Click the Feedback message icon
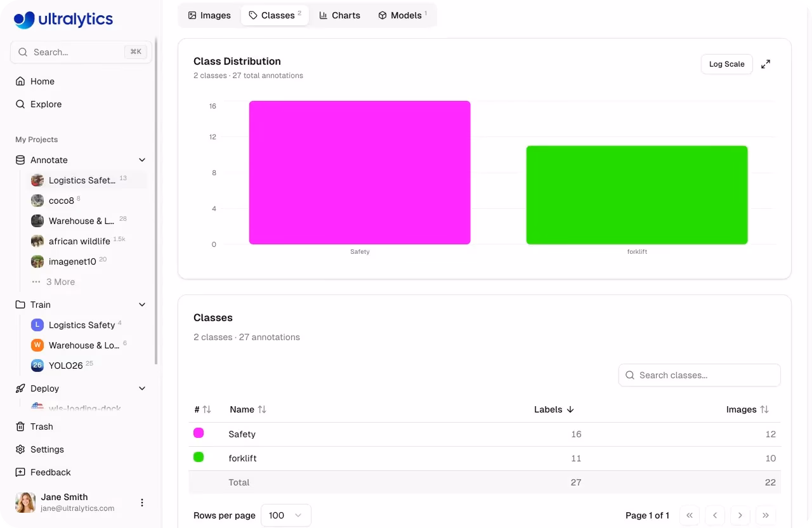The image size is (812, 528). (20, 472)
